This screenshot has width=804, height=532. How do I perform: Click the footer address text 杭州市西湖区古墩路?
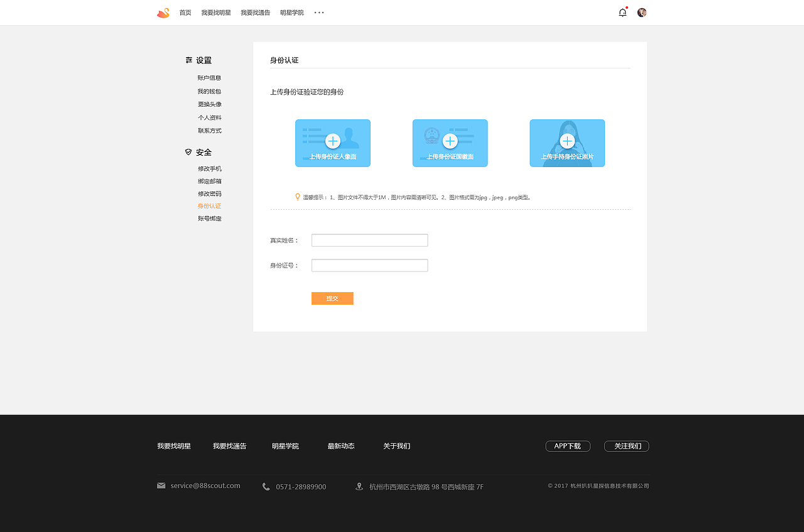click(x=426, y=487)
